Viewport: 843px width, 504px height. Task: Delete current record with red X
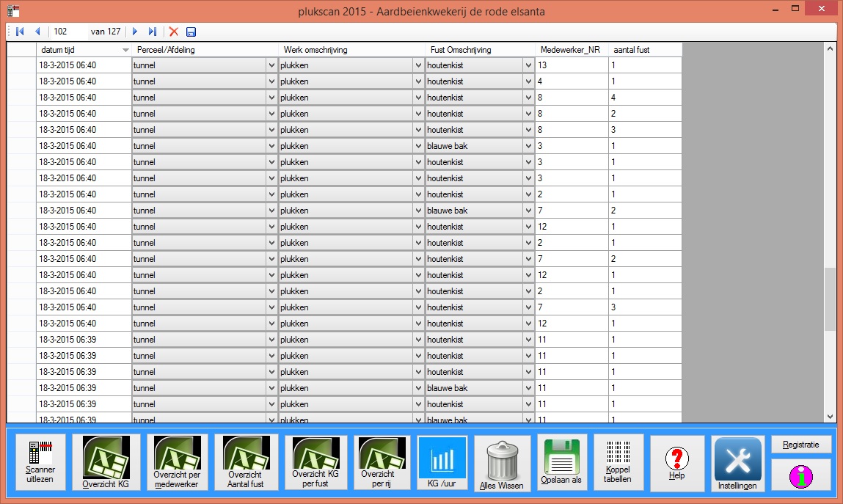[174, 32]
